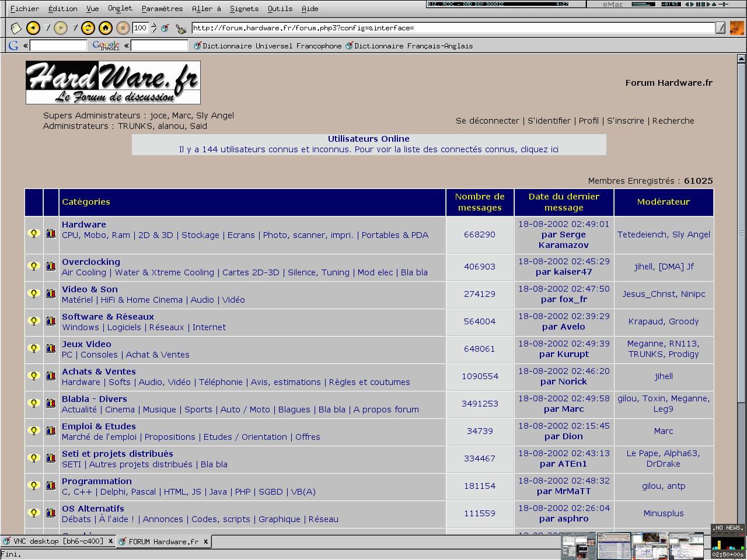Click the HardWare.fr forum logo
The height and width of the screenshot is (560, 747).
113,82
